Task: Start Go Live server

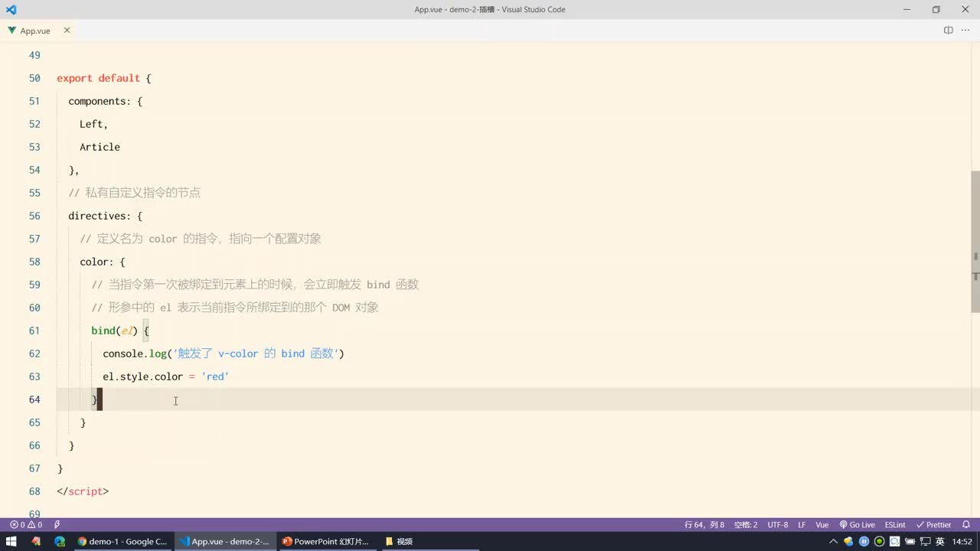Action: [x=857, y=525]
